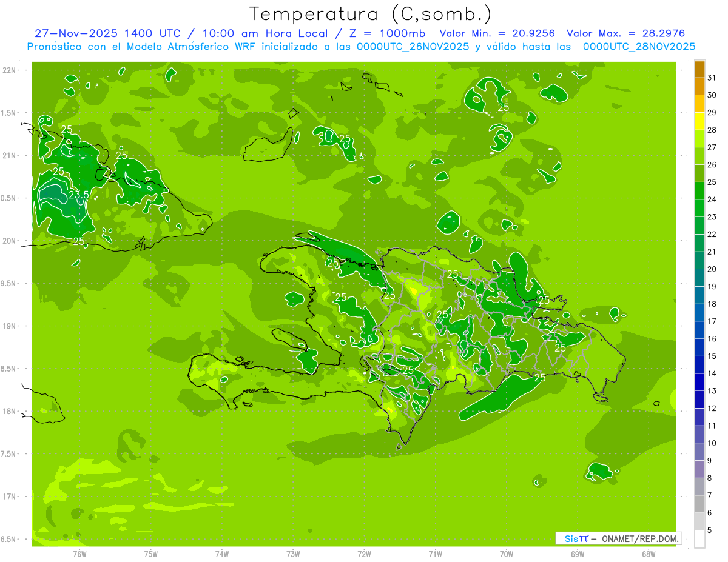Pick the gray swatch between 6 and 7

point(699,504)
